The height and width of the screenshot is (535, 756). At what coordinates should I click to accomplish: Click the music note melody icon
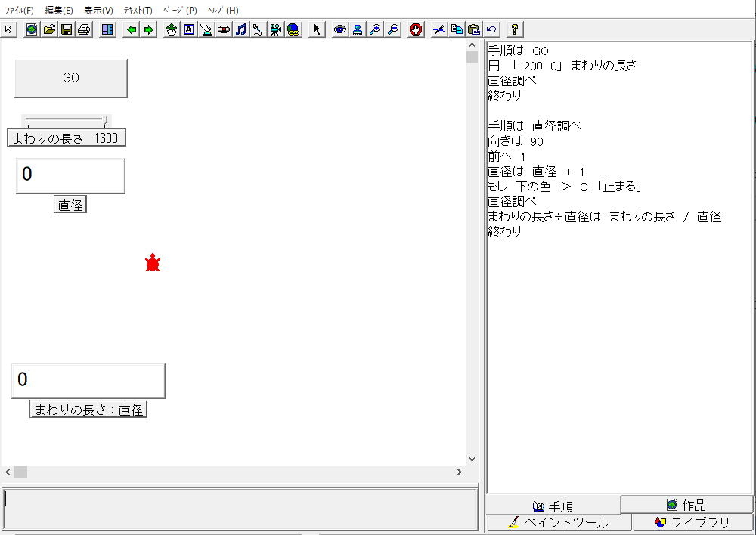[240, 29]
